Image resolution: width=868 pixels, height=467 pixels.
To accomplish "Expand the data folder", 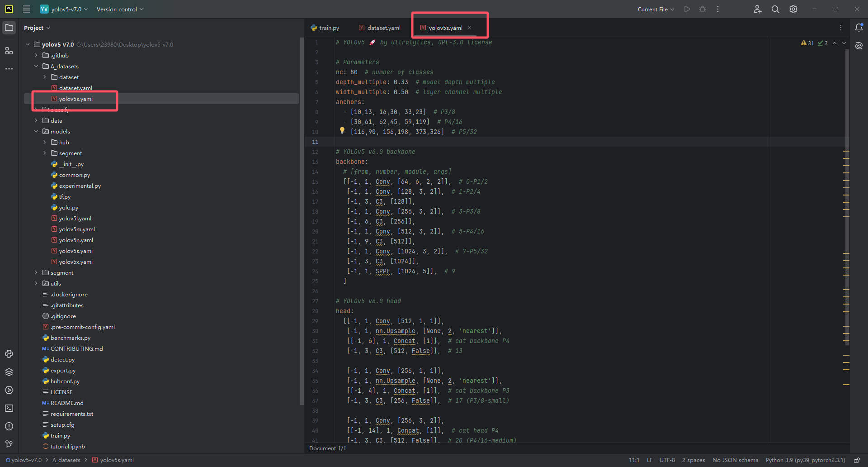I will [x=36, y=120].
